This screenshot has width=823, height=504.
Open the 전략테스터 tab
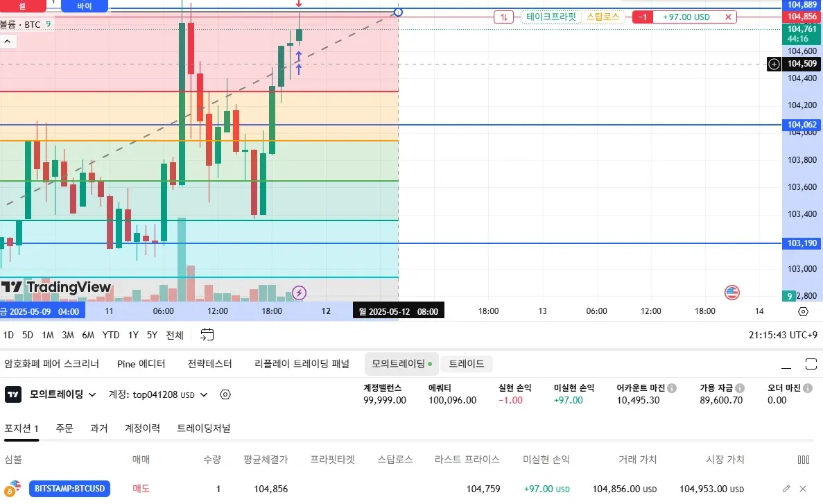(x=210, y=364)
